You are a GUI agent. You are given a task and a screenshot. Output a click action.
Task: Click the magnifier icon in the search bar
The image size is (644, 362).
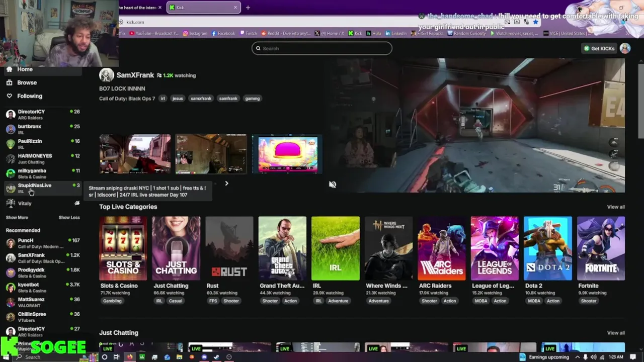[258, 48]
